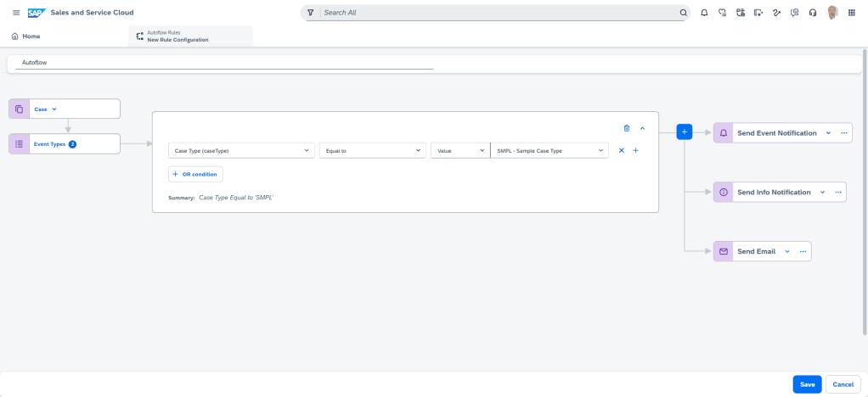
Task: Open SMPL - Sample Case Type dropdown
Action: click(550, 150)
